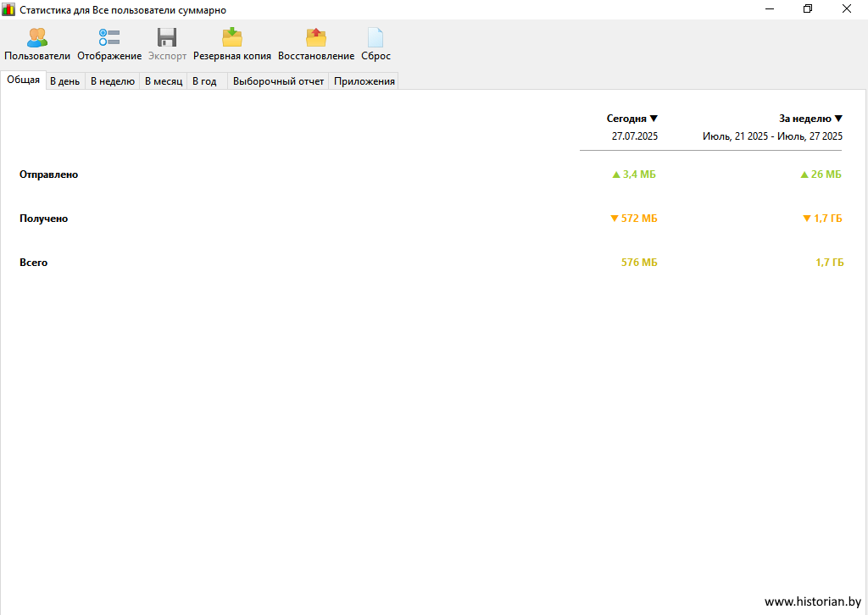Viewport: 868px width, 615px height.
Task: Show the Приложения tab
Action: point(364,81)
